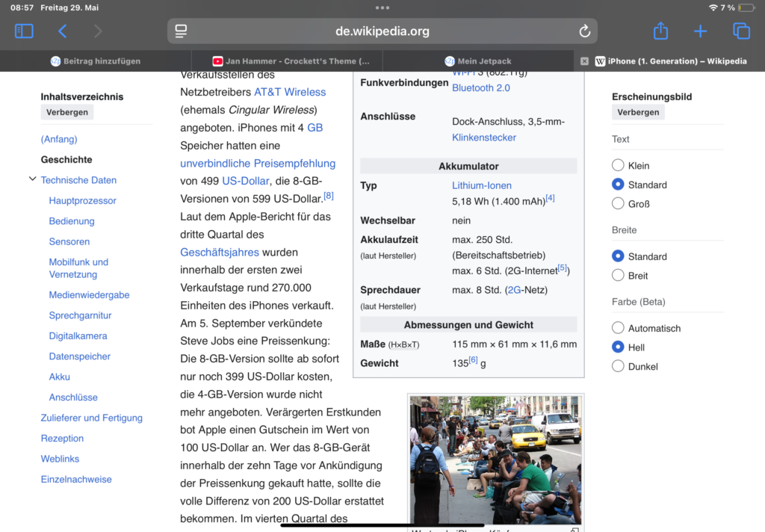Select Standard width option
Image resolution: width=765 pixels, height=532 pixels.
tap(618, 256)
